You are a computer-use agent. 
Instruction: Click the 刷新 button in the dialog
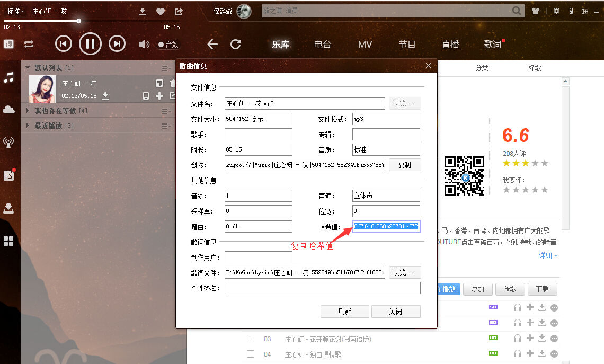pyautogui.click(x=345, y=311)
